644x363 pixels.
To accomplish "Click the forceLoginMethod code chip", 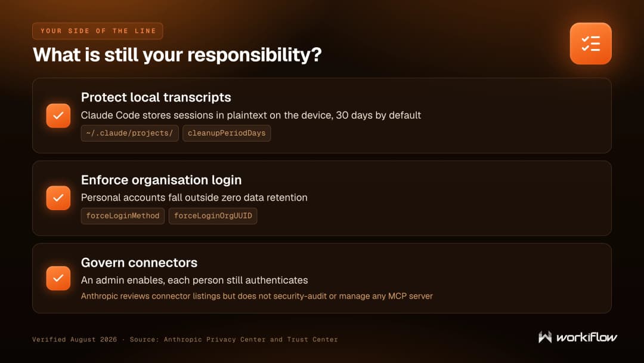I will coord(123,216).
